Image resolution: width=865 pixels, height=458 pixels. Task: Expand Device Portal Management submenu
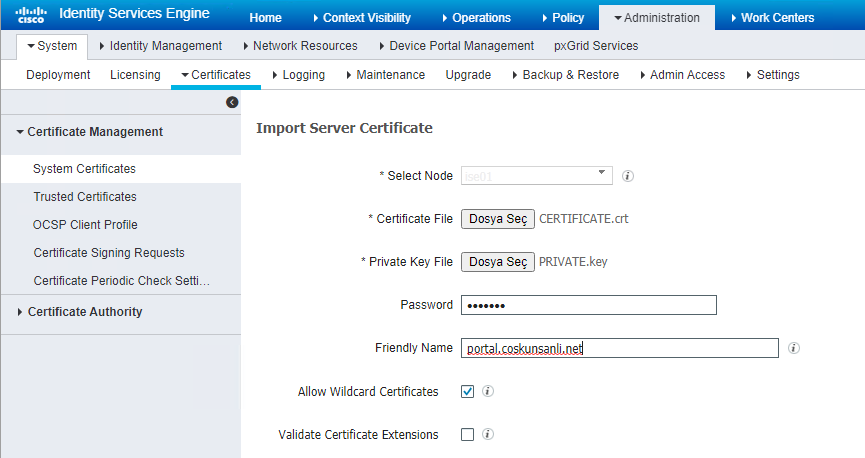456,46
